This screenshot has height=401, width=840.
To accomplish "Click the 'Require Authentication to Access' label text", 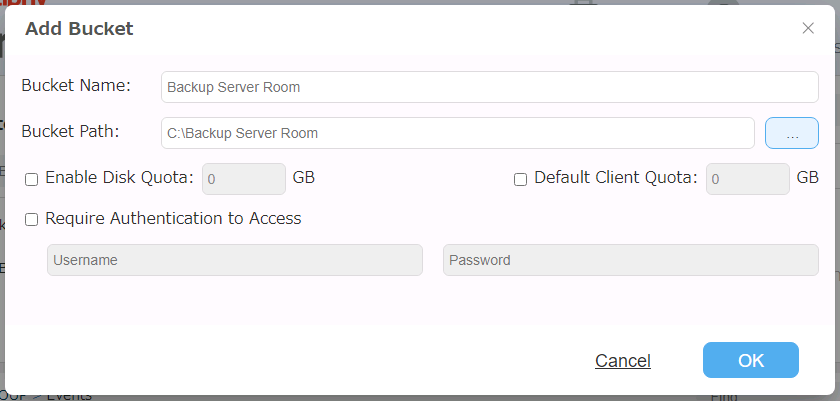I will [173, 218].
